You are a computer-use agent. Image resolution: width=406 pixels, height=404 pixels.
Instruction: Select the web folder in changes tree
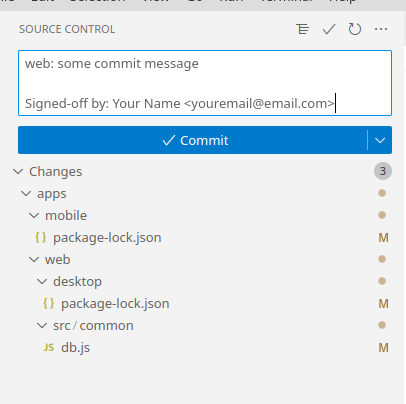pyautogui.click(x=58, y=260)
